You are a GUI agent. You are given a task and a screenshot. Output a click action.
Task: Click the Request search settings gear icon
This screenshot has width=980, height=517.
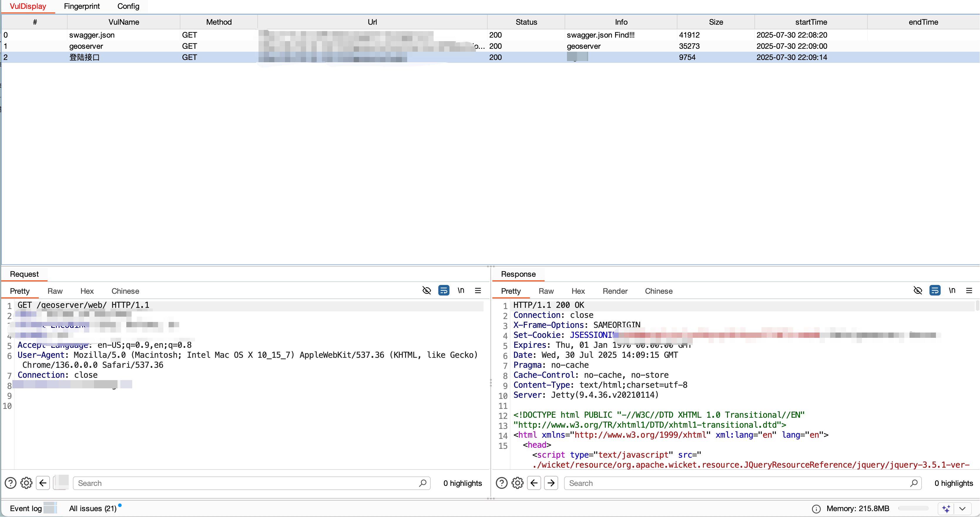(26, 483)
